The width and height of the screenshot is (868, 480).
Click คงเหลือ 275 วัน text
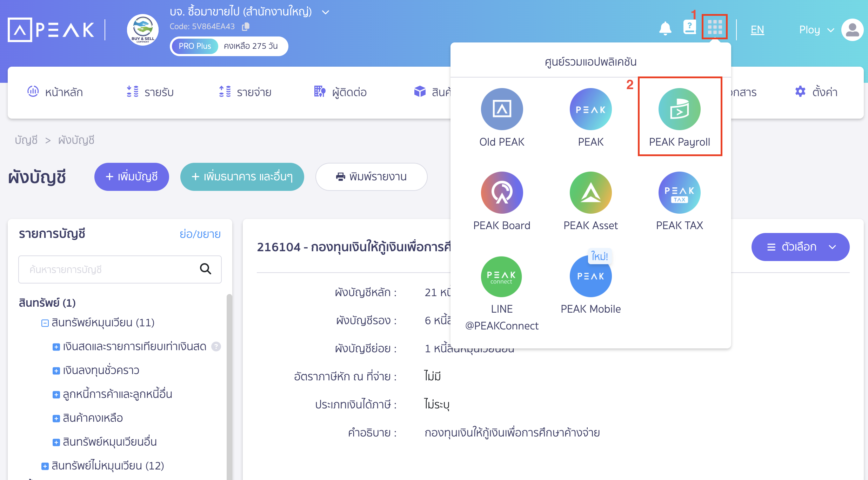tap(251, 46)
